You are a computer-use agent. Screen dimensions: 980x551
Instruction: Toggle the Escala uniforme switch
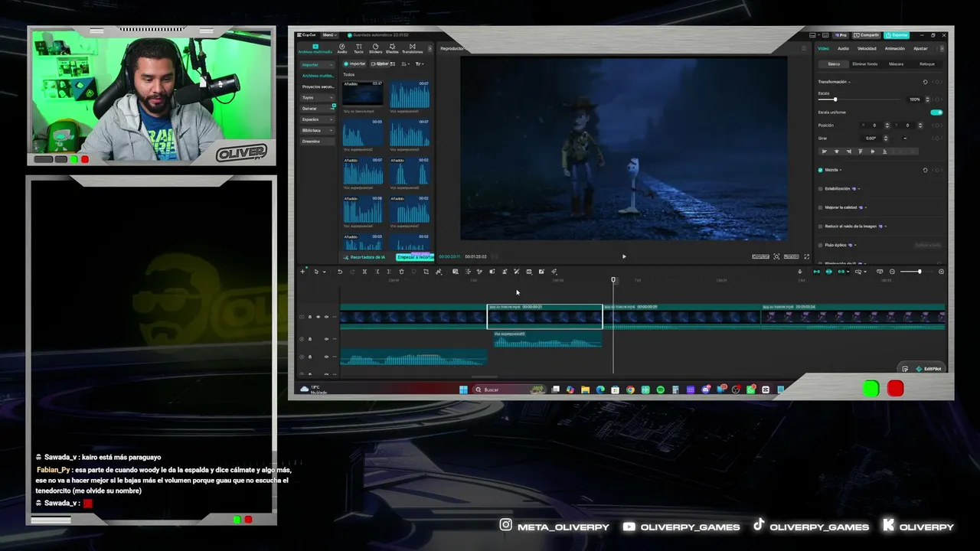pos(936,112)
